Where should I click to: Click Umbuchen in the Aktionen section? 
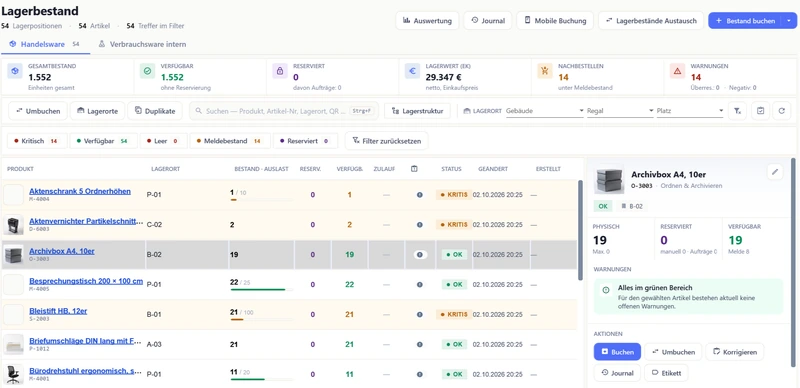[673, 352]
